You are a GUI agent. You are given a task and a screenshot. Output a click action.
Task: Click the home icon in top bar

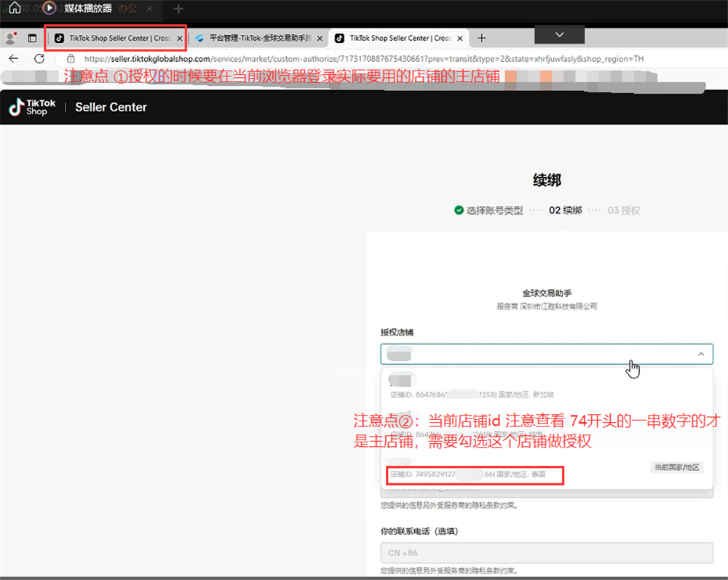tap(15, 8)
